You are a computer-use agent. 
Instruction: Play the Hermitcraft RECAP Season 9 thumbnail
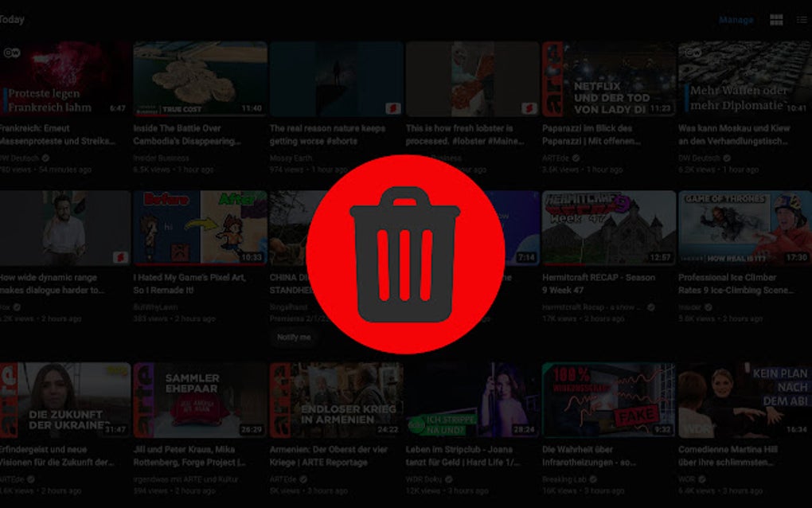(x=608, y=225)
